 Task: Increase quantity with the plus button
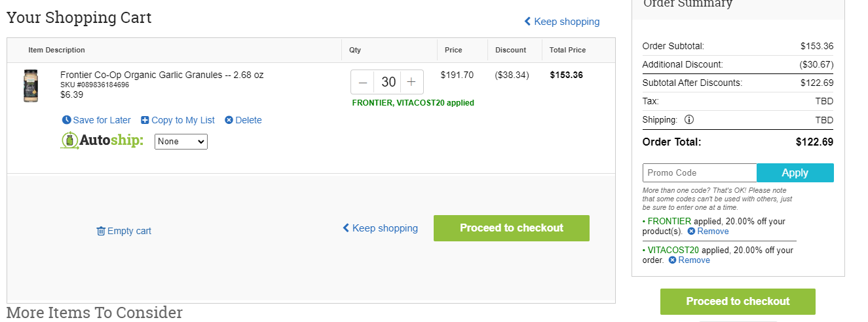pyautogui.click(x=411, y=82)
